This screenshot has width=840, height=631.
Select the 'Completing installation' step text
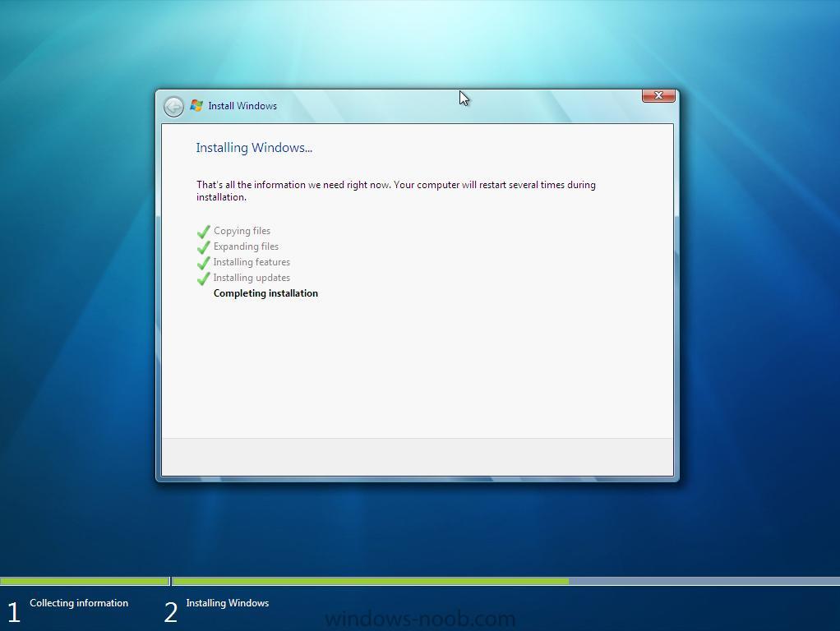[x=265, y=293]
